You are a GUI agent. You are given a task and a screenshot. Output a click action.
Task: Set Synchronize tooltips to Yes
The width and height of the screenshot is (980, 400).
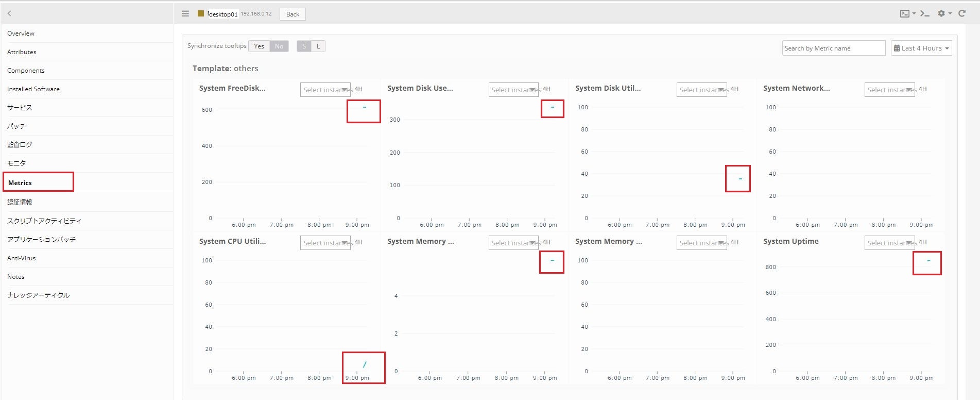click(259, 46)
